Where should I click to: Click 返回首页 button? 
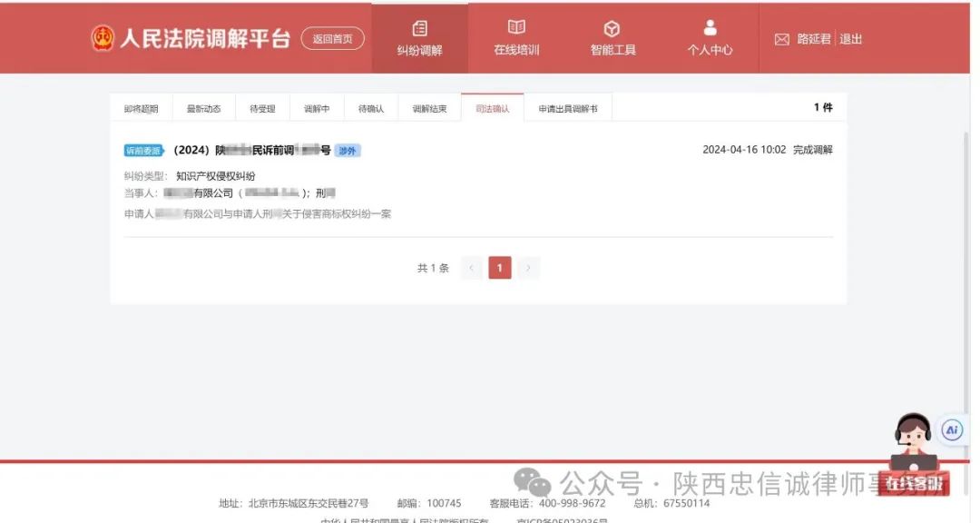click(332, 39)
